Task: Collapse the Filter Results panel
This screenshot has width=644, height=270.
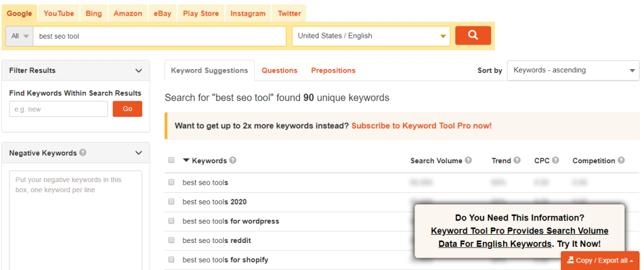Action: pos(139,70)
